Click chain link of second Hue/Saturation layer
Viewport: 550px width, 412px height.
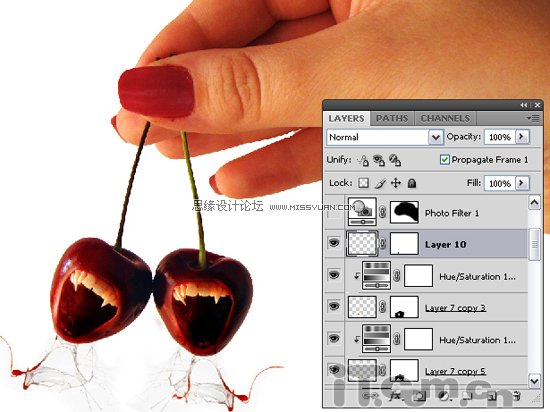(397, 339)
